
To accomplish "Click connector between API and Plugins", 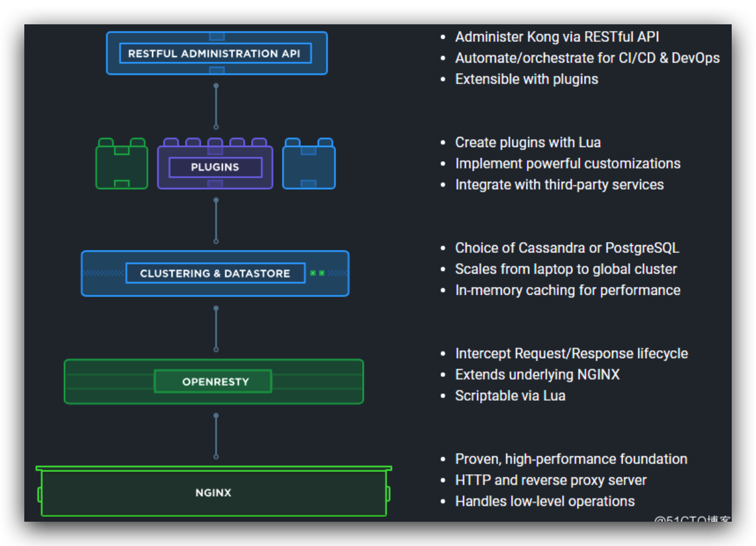I will coord(216,106).
